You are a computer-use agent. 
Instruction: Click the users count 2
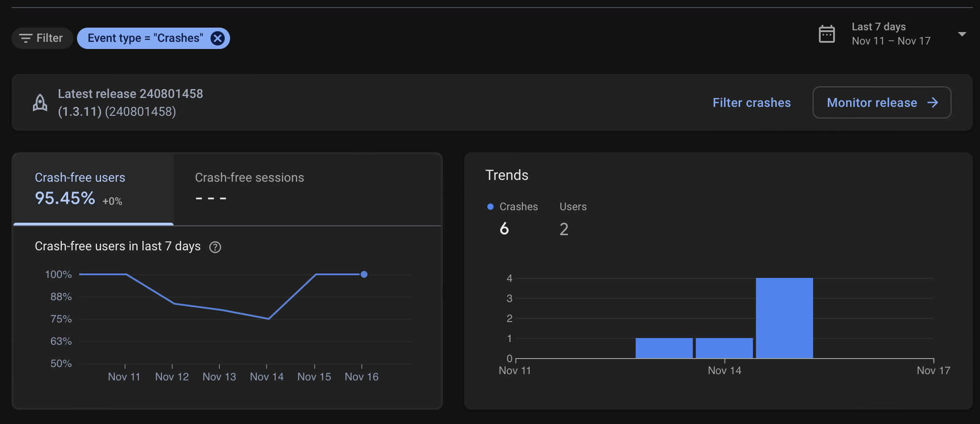564,229
